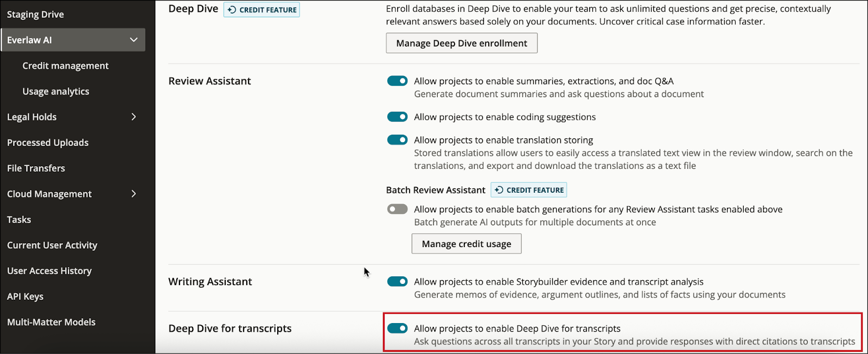Click the Credit Feature badge beside Deep Dive

261,9
